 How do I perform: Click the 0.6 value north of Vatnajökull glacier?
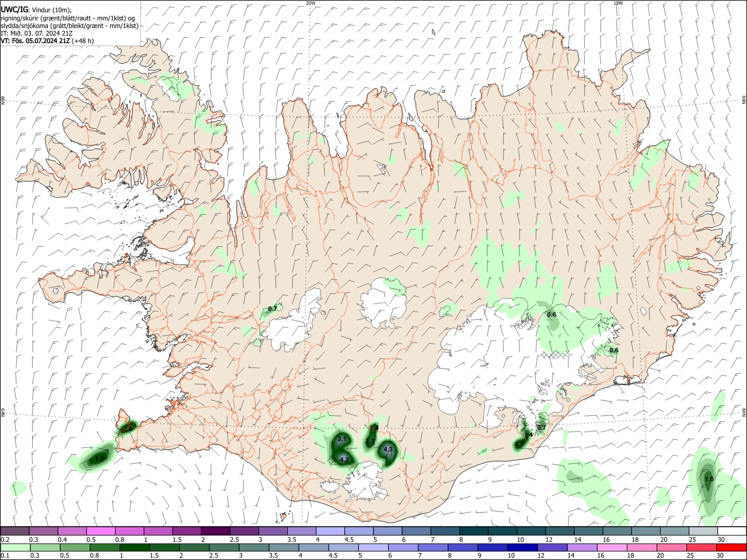(x=551, y=315)
